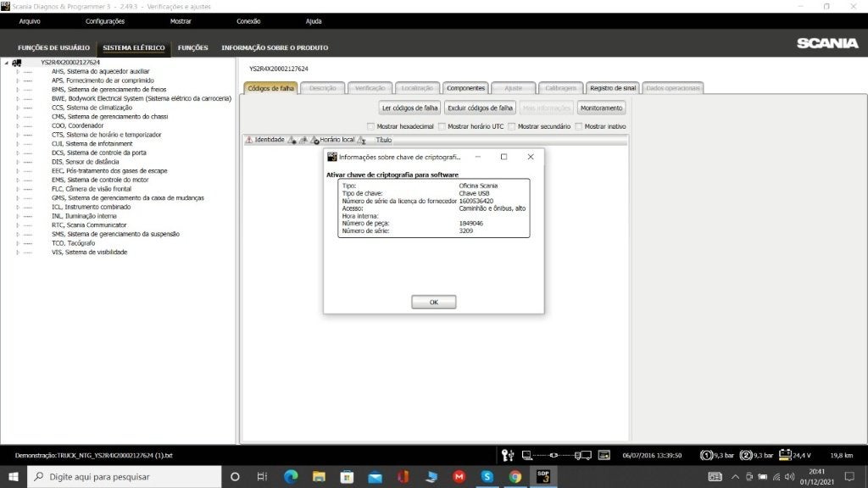This screenshot has height=488, width=868.
Task: Select the Componentes tab
Action: pos(465,88)
